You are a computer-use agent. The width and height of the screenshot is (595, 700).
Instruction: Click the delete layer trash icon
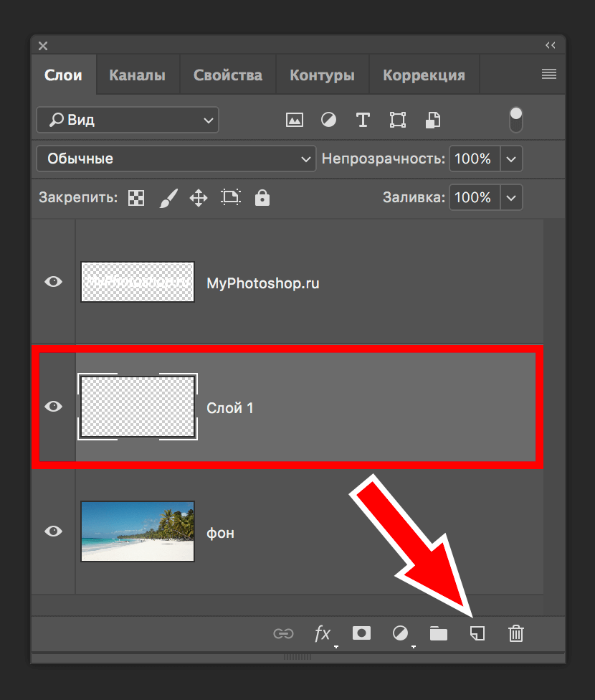tap(516, 633)
